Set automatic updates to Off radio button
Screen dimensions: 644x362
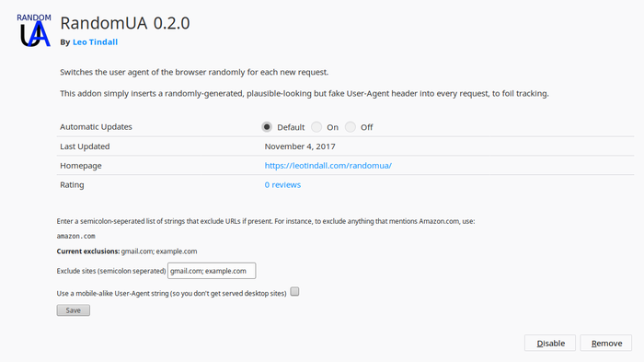coord(350,127)
